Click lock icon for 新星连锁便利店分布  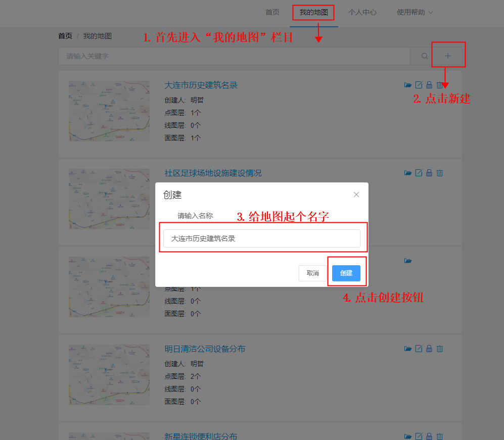tap(429, 436)
